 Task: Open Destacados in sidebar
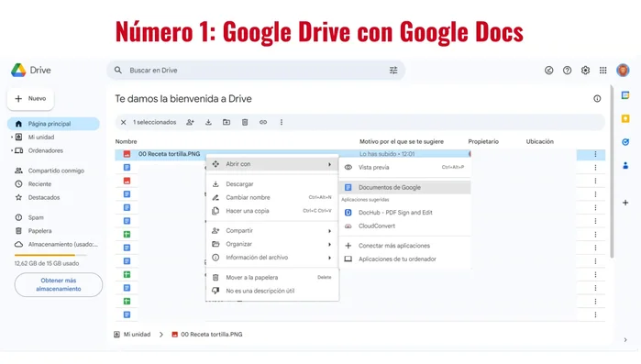[x=38, y=198]
